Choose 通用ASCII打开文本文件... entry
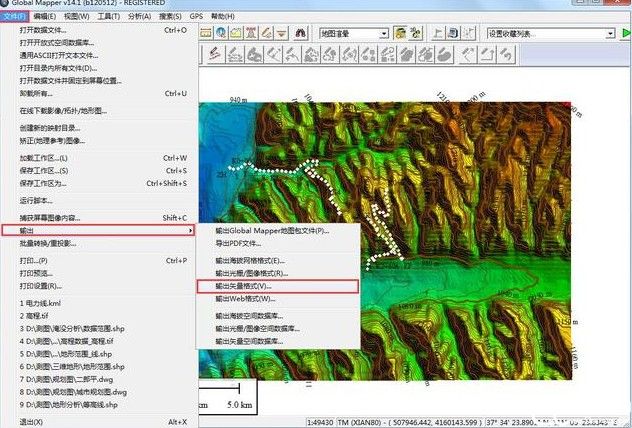Image resolution: width=632 pixels, height=428 pixels. click(x=99, y=55)
